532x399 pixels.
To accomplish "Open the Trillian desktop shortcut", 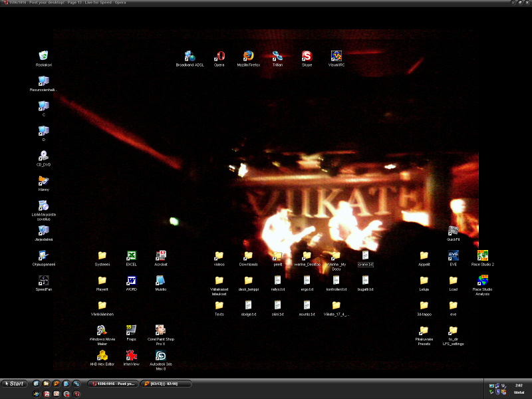I will 277,58.
